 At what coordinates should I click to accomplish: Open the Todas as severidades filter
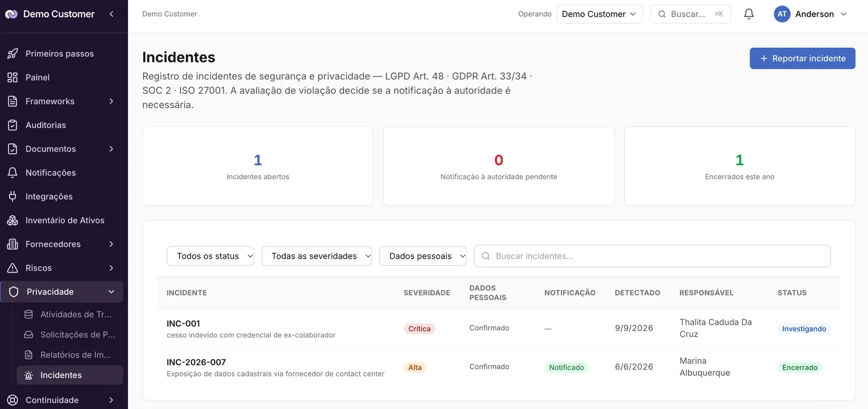(317, 256)
